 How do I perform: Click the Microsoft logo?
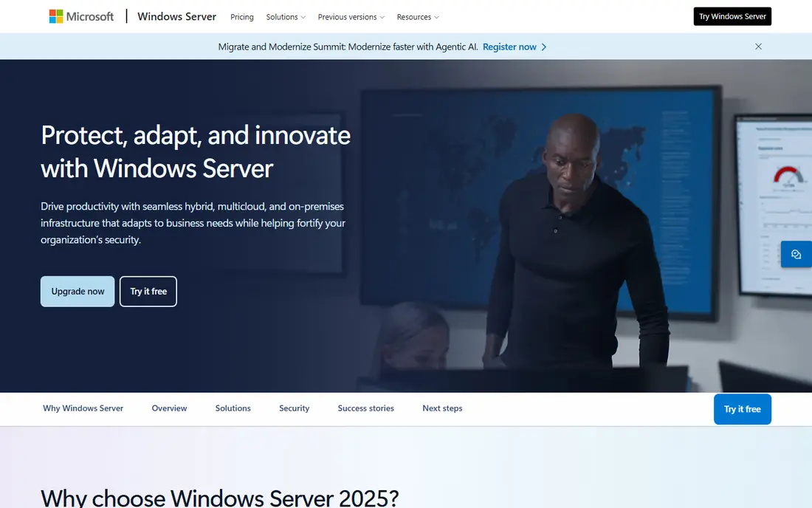(81, 16)
